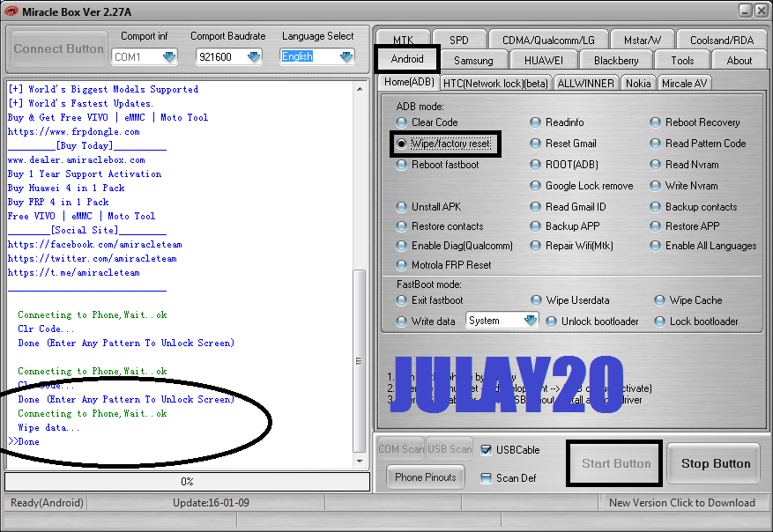
Task: Expand the Write data System dropdown
Action: [530, 321]
